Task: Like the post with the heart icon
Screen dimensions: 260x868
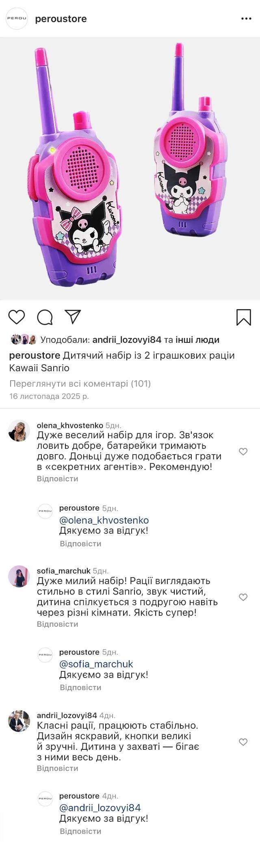Action: (17, 317)
